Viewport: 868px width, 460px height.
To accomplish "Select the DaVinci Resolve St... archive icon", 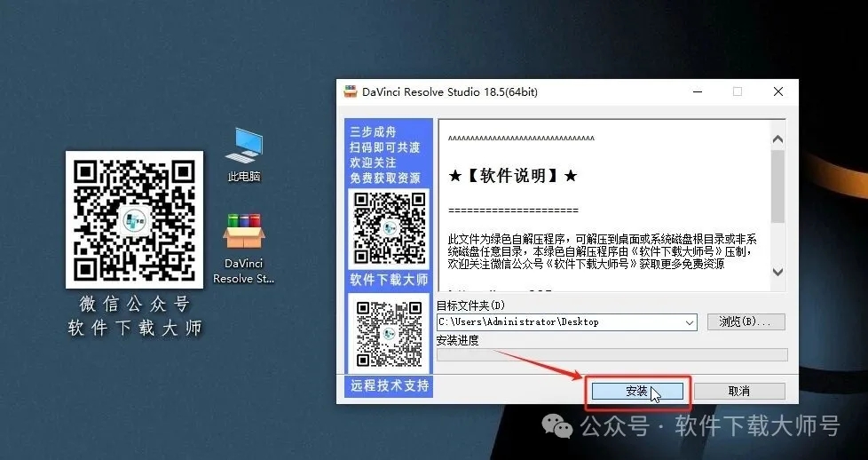I will coord(243,249).
